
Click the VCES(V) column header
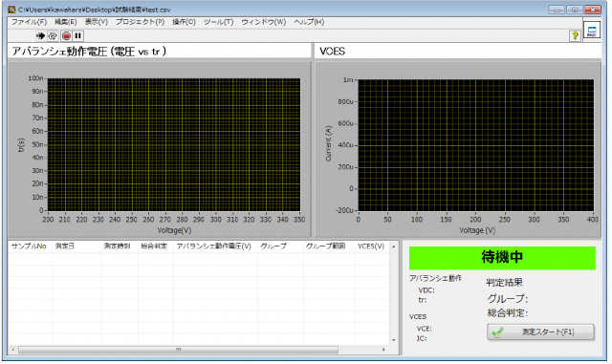click(371, 246)
